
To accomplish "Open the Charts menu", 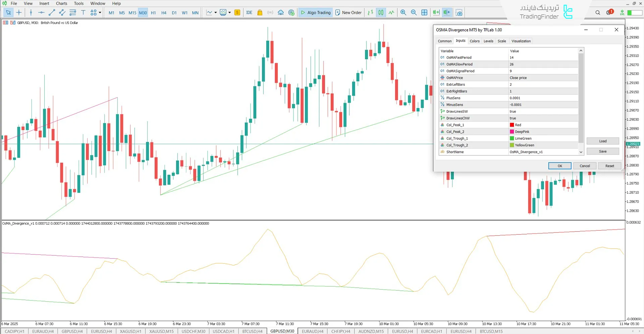I will tap(61, 3).
